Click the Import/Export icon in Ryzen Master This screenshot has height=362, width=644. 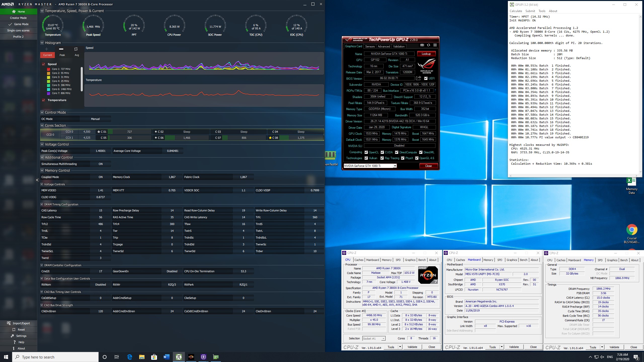pyautogui.click(x=9, y=323)
